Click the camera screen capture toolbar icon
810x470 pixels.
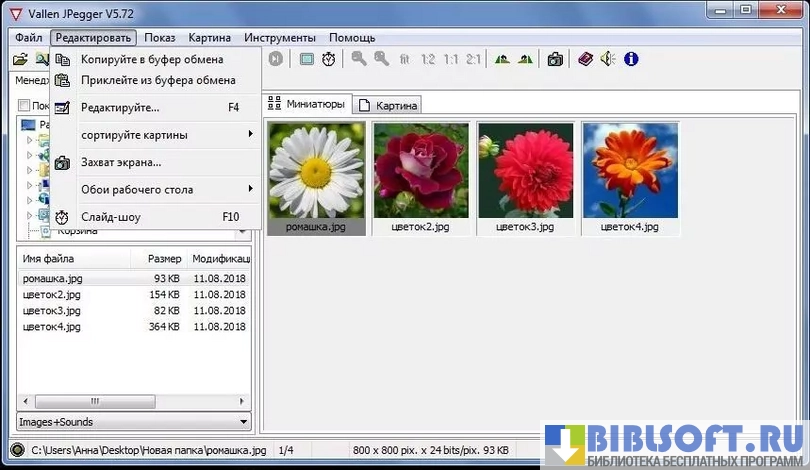(555, 59)
